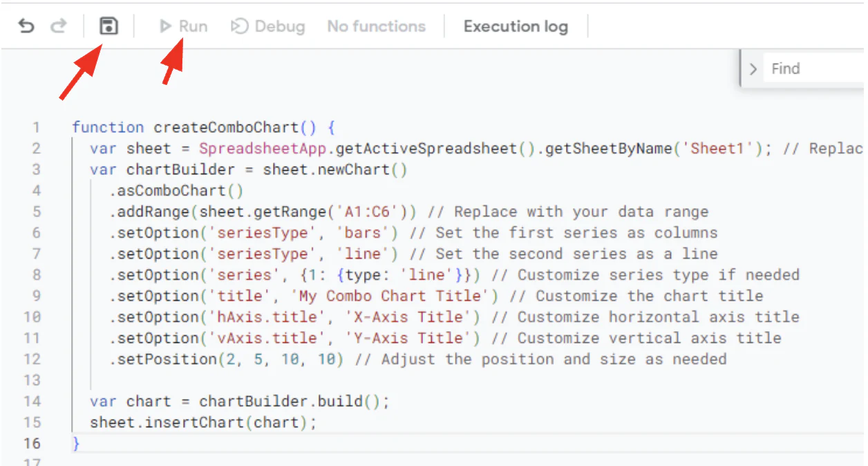Click comment 'Adjust the position and size as needed'
The image size is (868, 466).
554,360
